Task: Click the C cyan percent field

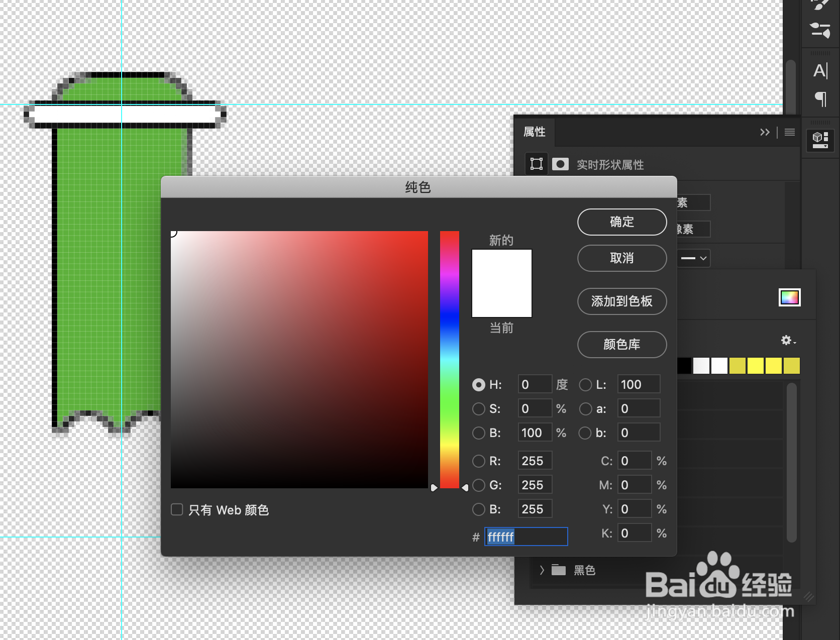Action: point(635,461)
